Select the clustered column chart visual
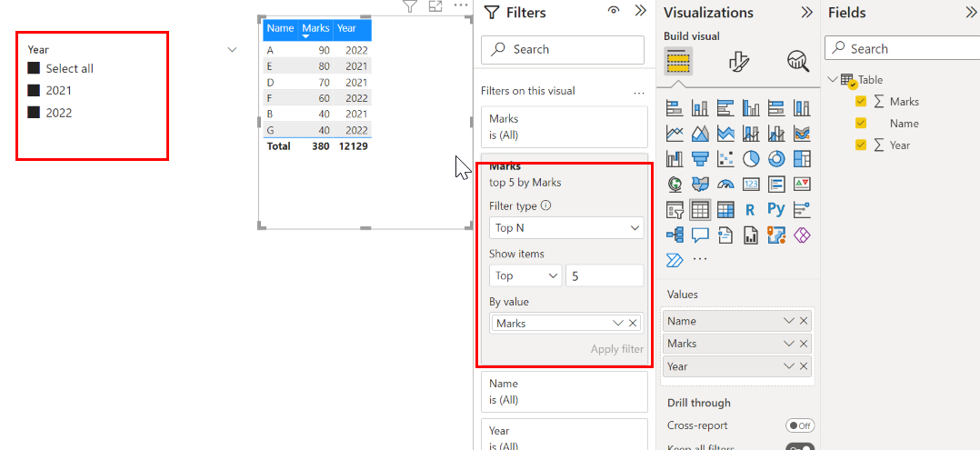980x450 pixels. (751, 108)
